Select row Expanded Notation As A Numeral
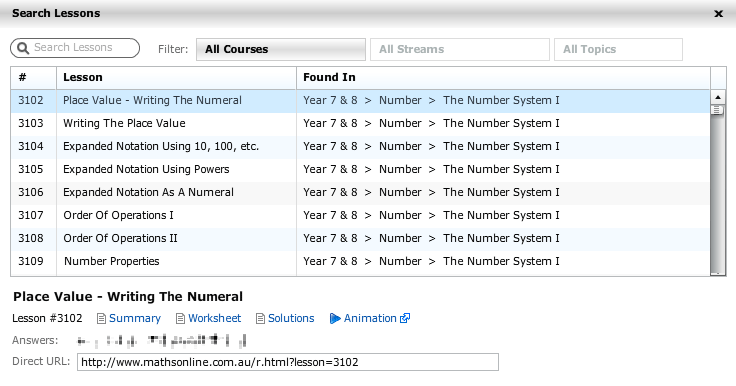Viewport: 736px width, 386px height. click(x=360, y=193)
